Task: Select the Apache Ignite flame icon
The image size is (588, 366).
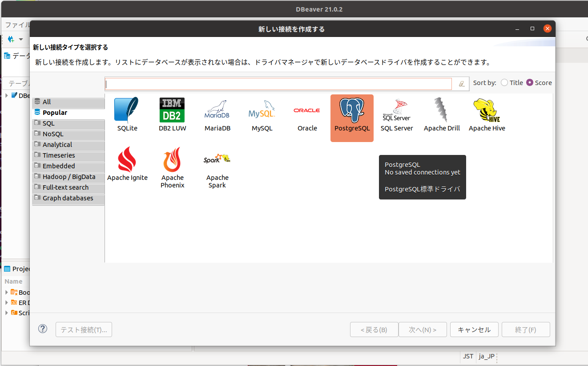Action: pos(127,159)
